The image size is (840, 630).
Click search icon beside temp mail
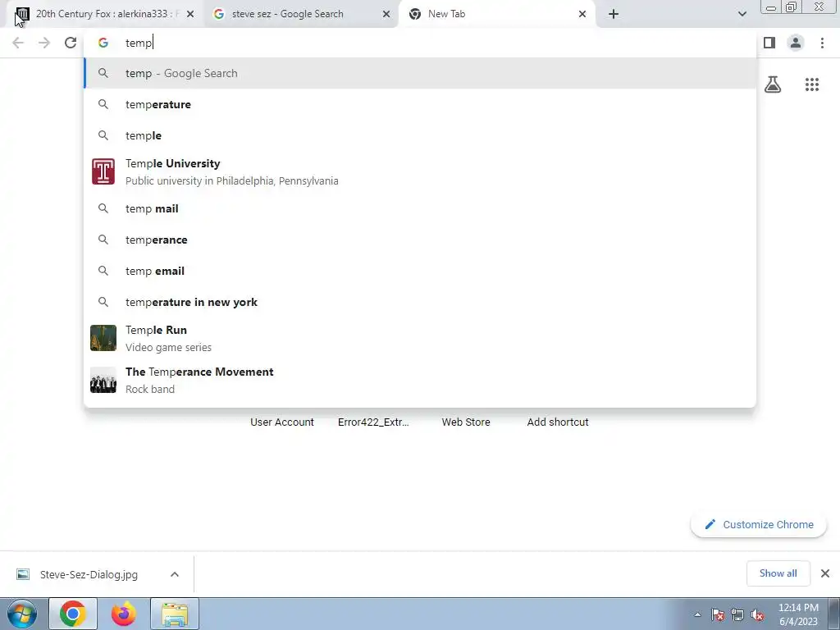click(x=103, y=208)
